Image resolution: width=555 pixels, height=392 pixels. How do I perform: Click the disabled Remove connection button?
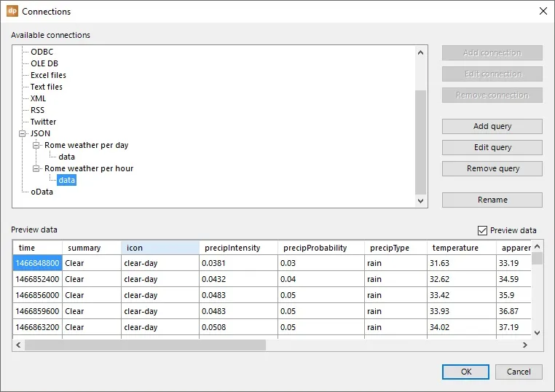492,95
